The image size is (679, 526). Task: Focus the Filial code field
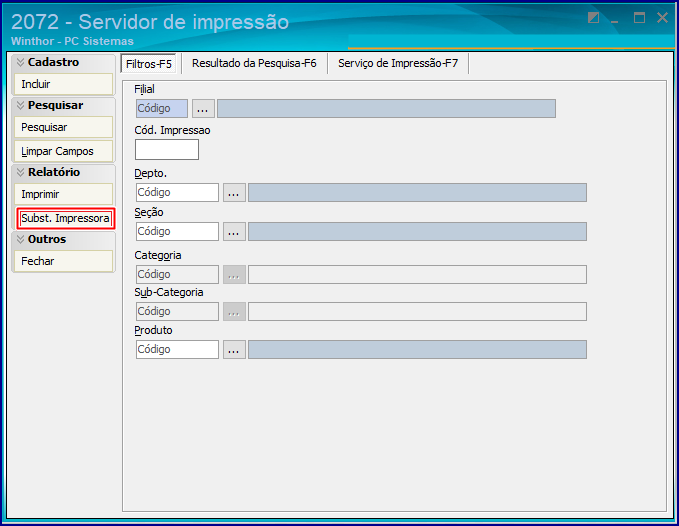point(162,108)
